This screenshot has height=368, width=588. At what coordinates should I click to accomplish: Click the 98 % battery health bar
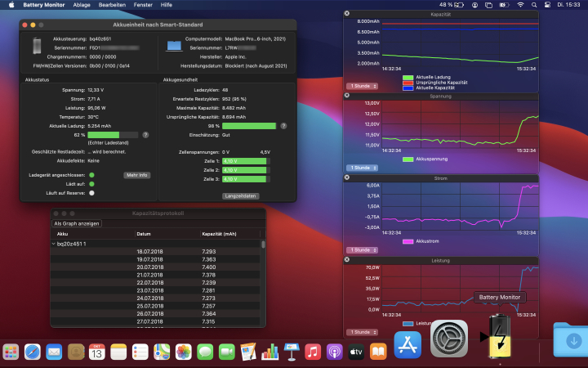(249, 126)
